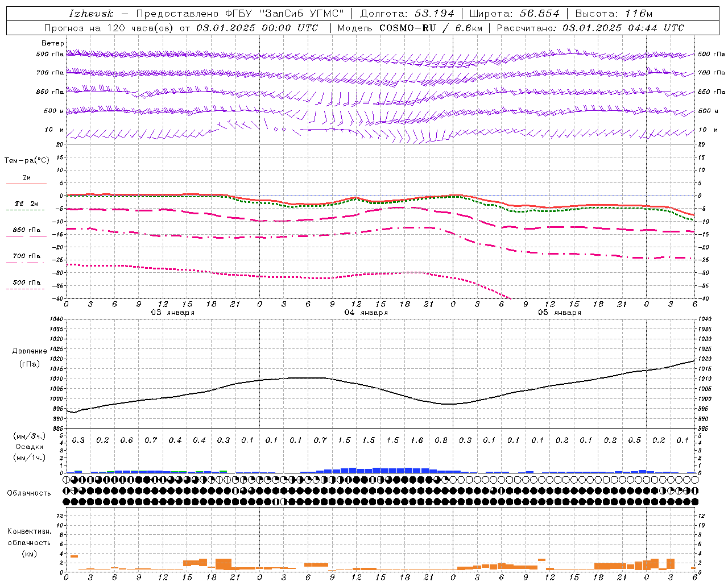
Task: Select the latitude value 56.854
Action: pos(539,14)
